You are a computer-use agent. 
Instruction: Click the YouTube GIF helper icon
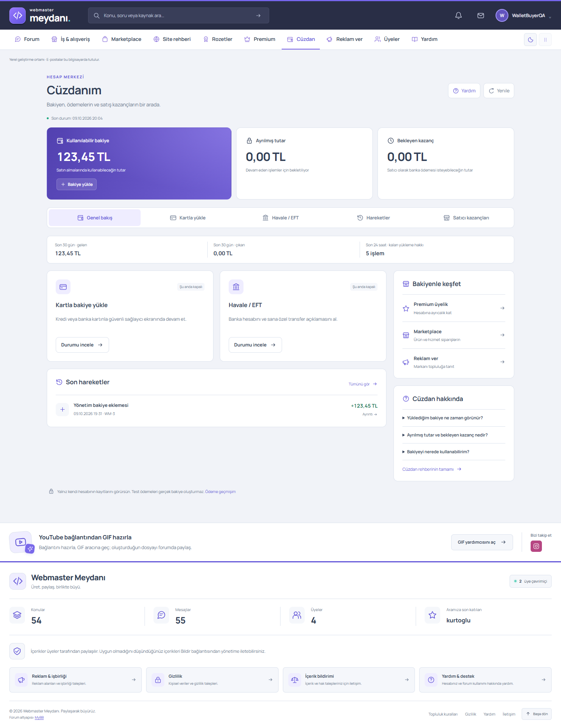point(21,542)
